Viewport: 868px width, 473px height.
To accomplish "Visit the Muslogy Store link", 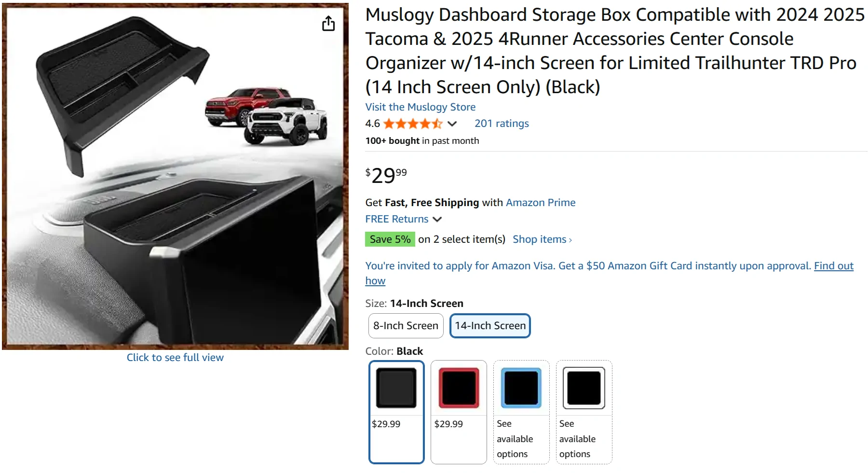I will [x=420, y=107].
